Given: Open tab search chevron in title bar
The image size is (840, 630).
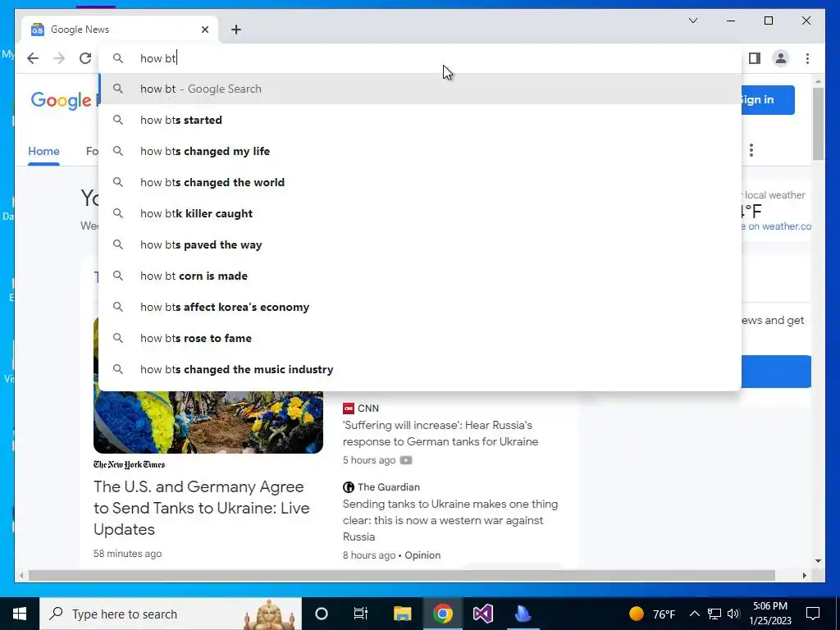Looking at the screenshot, I should 692,21.
